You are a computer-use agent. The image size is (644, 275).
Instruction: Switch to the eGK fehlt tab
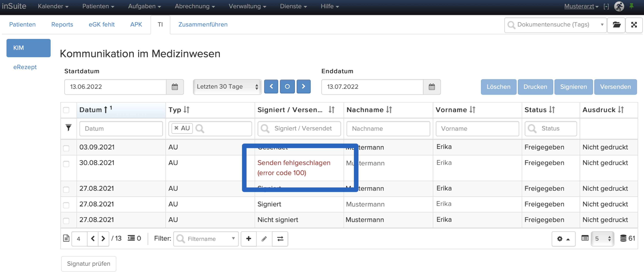[x=101, y=25]
